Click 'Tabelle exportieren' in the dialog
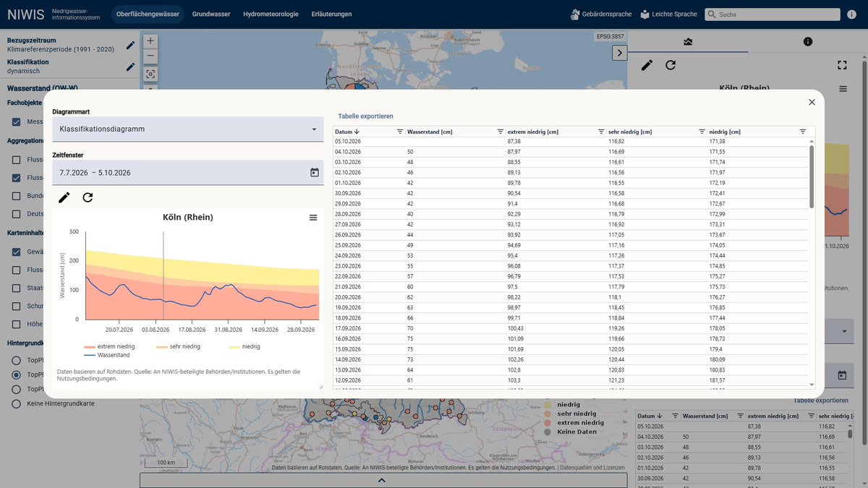Image resolution: width=868 pixels, height=488 pixels. (366, 116)
